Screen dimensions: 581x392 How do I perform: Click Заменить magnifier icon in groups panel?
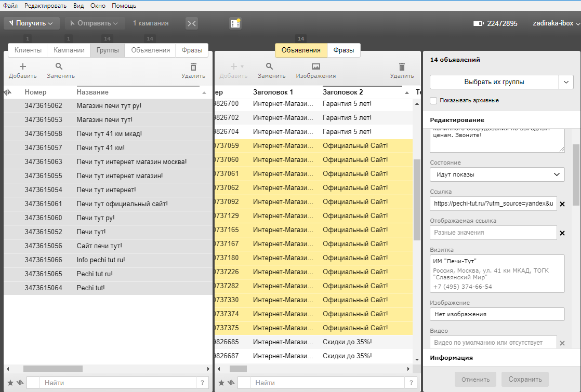(x=59, y=66)
